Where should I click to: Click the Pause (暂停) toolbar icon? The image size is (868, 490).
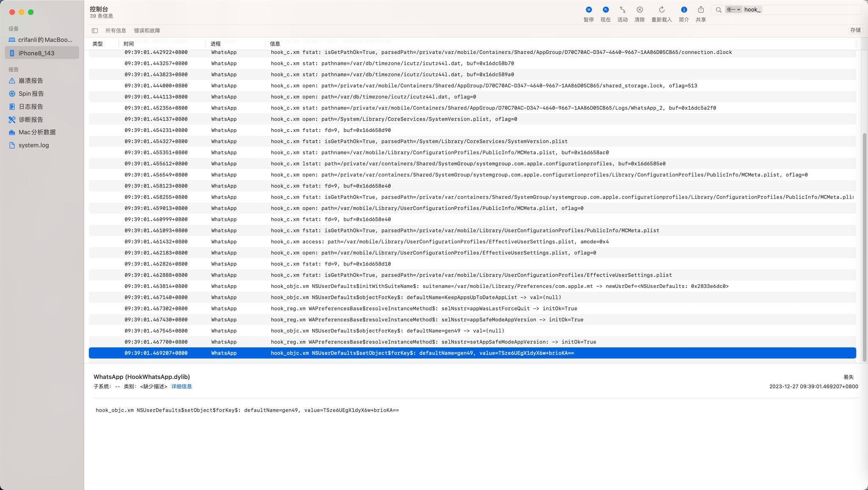(x=588, y=10)
